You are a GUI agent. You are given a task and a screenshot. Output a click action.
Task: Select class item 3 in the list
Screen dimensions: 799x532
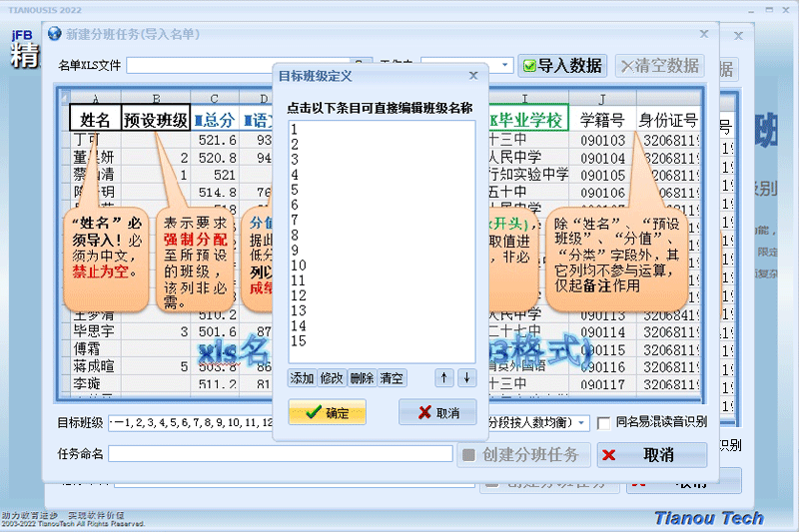point(382,160)
